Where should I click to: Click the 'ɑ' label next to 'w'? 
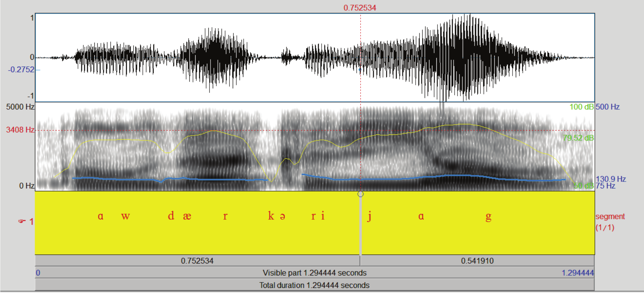[x=101, y=216]
